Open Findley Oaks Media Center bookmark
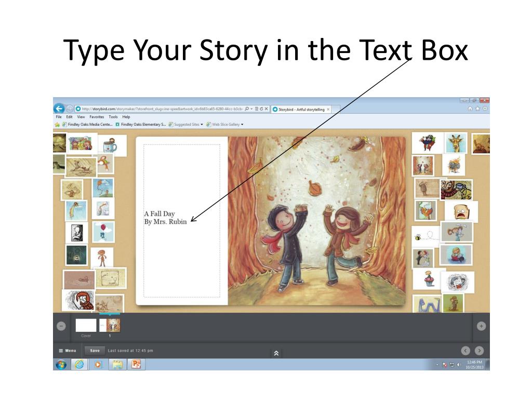The width and height of the screenshot is (532, 399). click(x=87, y=125)
